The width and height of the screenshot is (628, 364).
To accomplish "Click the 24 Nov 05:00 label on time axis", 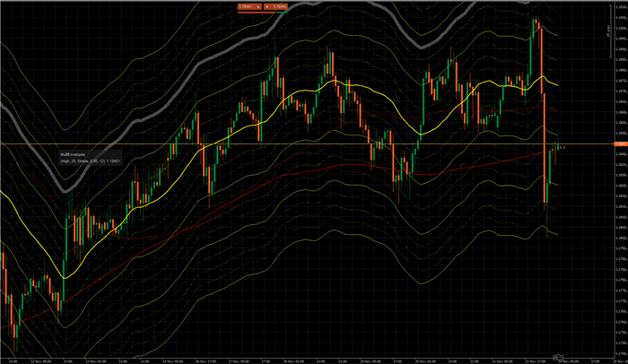I will coord(569,361).
